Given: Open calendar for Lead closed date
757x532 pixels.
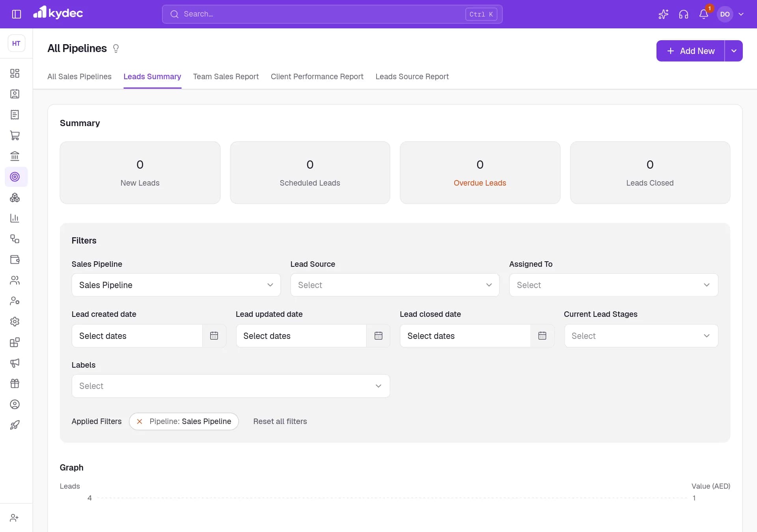Looking at the screenshot, I should 542,336.
